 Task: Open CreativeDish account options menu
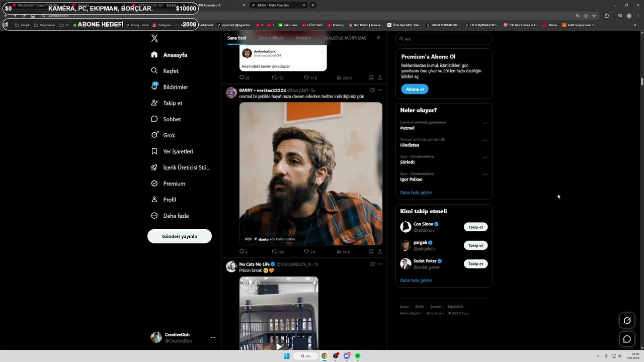(213, 337)
